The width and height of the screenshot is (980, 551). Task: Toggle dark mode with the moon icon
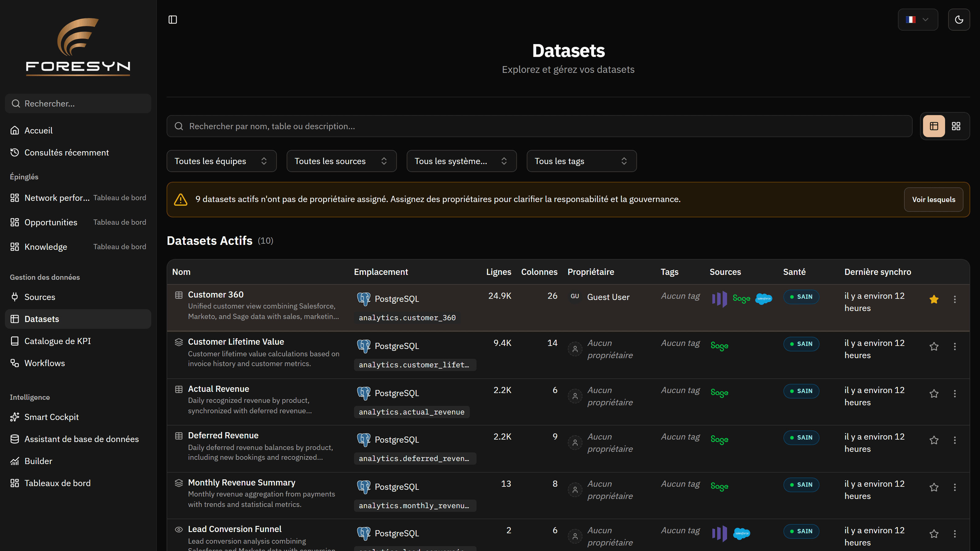(959, 20)
